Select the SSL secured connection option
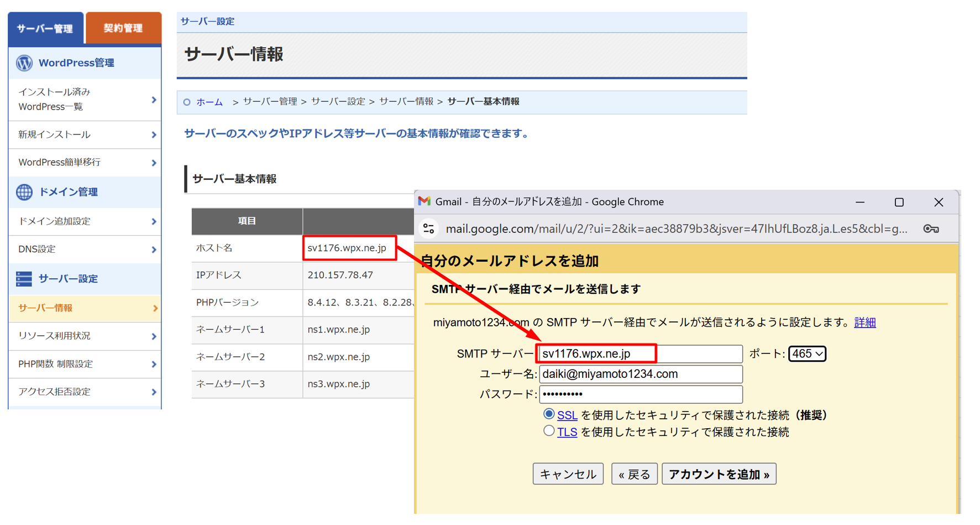The height and width of the screenshot is (525, 980). point(549,414)
